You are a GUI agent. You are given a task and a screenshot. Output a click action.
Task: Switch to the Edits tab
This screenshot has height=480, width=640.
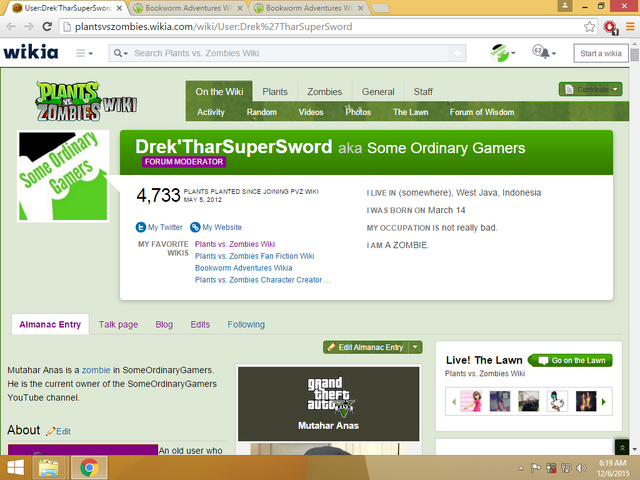pos(200,324)
